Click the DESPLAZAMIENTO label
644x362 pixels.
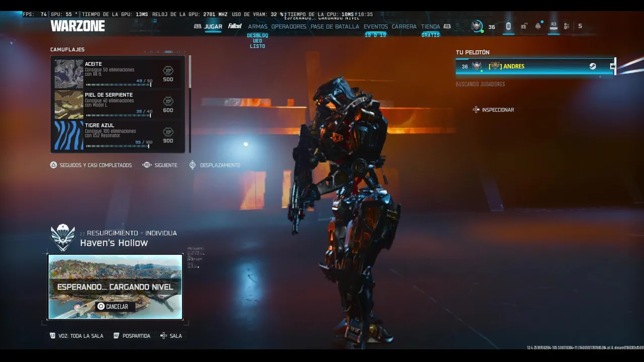coord(220,165)
